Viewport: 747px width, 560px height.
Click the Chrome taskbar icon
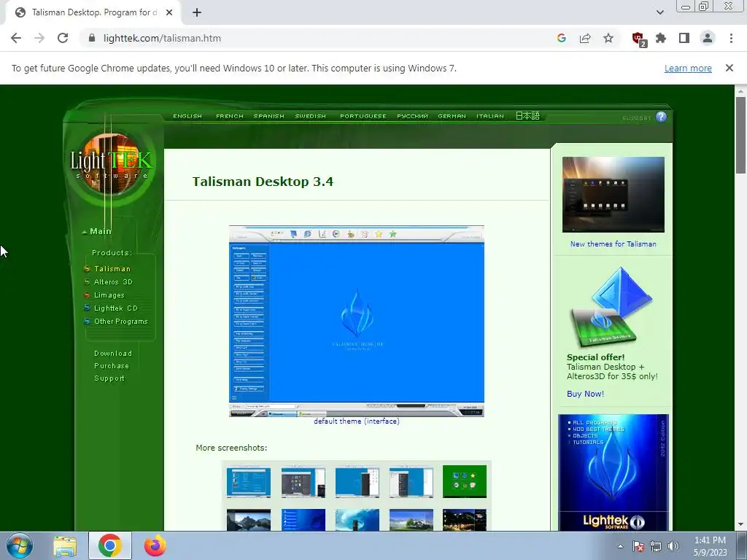click(x=110, y=545)
